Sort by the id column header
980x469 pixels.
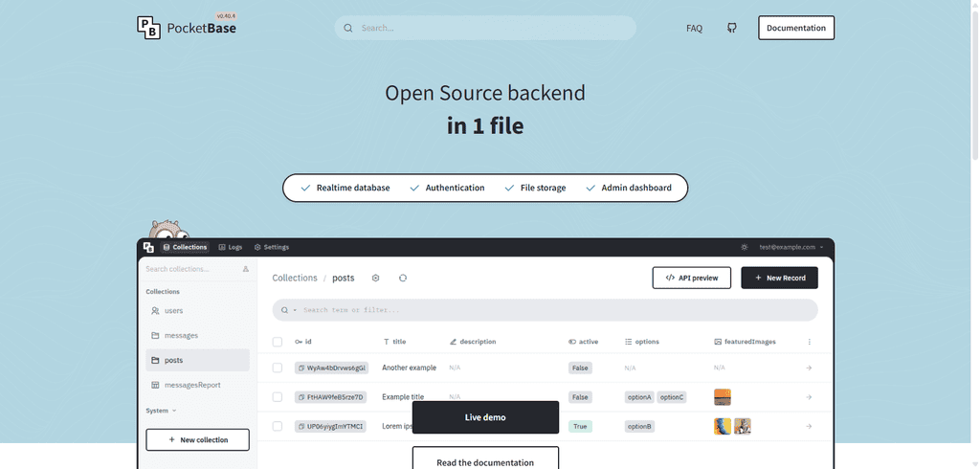pyautogui.click(x=303, y=342)
